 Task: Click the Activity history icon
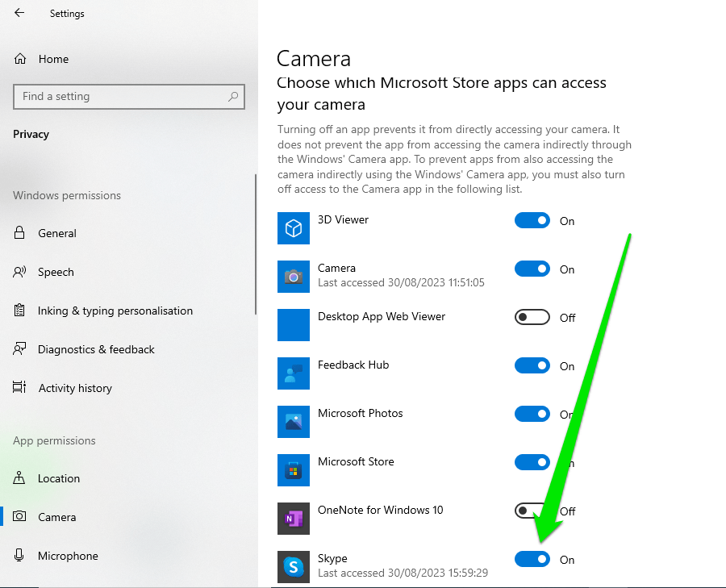point(19,387)
